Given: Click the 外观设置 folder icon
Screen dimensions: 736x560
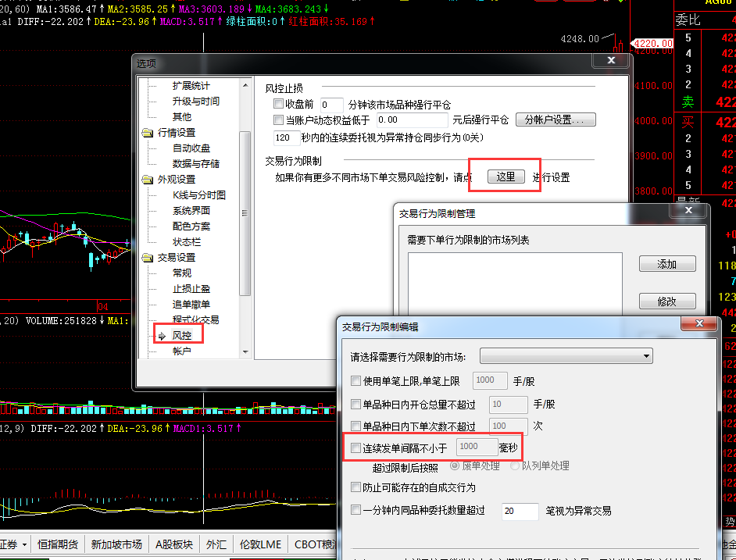Looking at the screenshot, I should coord(148,180).
